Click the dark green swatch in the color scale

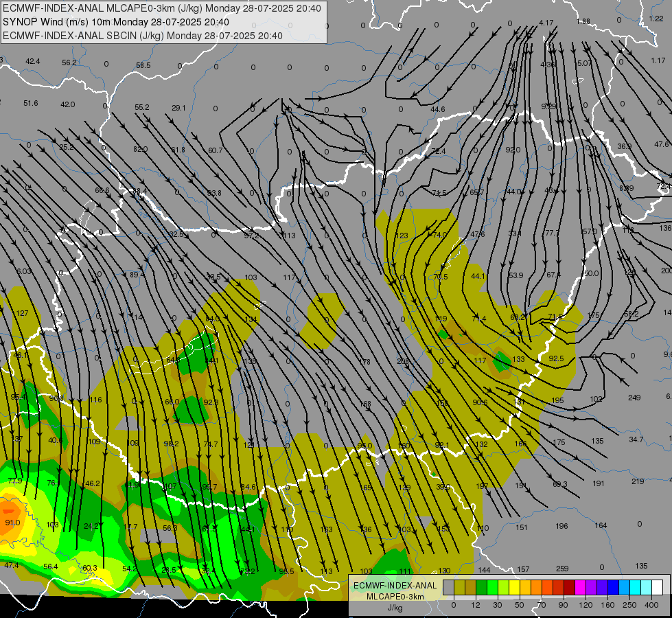[x=482, y=587]
